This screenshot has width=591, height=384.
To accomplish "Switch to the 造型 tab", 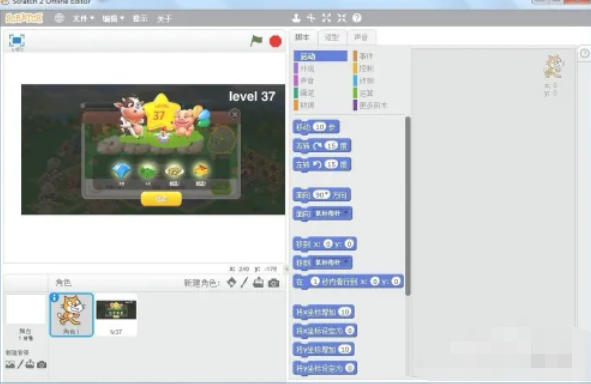I will (x=332, y=37).
